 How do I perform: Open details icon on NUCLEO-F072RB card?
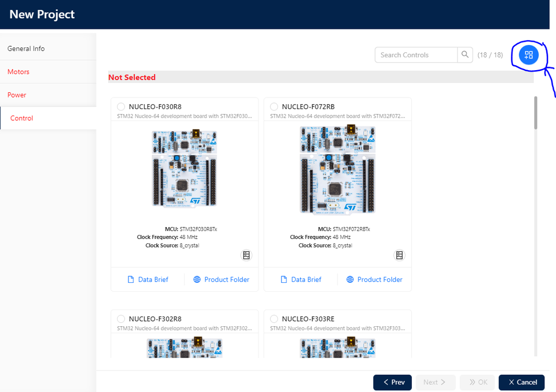pyautogui.click(x=399, y=255)
